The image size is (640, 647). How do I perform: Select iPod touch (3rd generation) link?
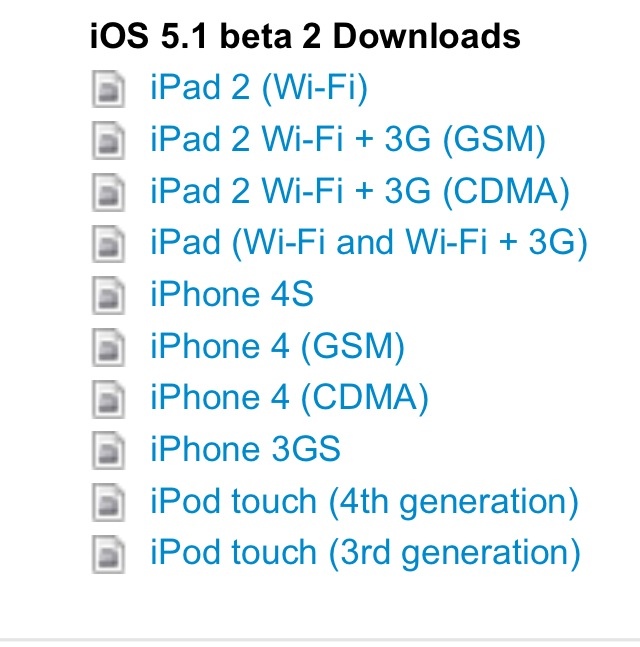pos(365,551)
